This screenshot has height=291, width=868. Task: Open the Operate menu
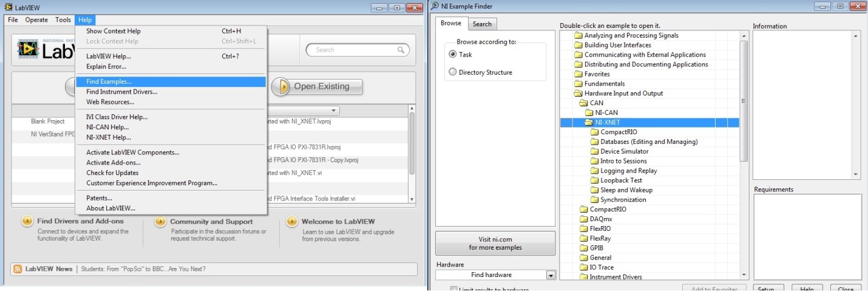click(x=36, y=20)
